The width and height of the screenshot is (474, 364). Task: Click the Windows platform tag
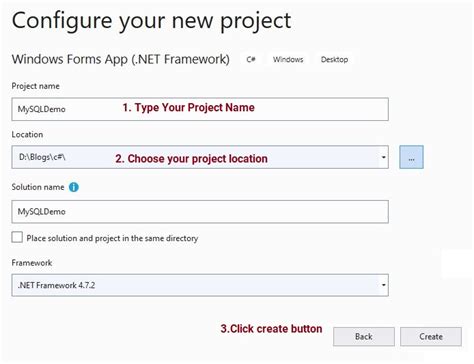(x=288, y=59)
